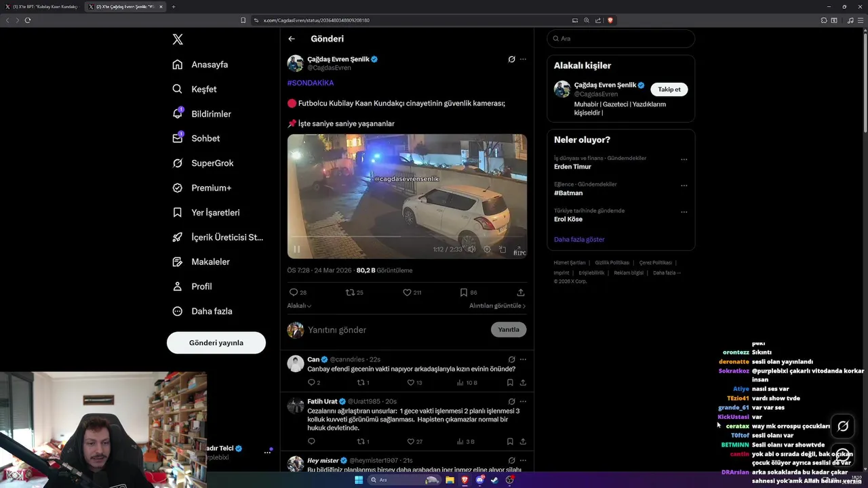Open Discord from taskbar
Viewport: 868px width, 488px height.
480,480
